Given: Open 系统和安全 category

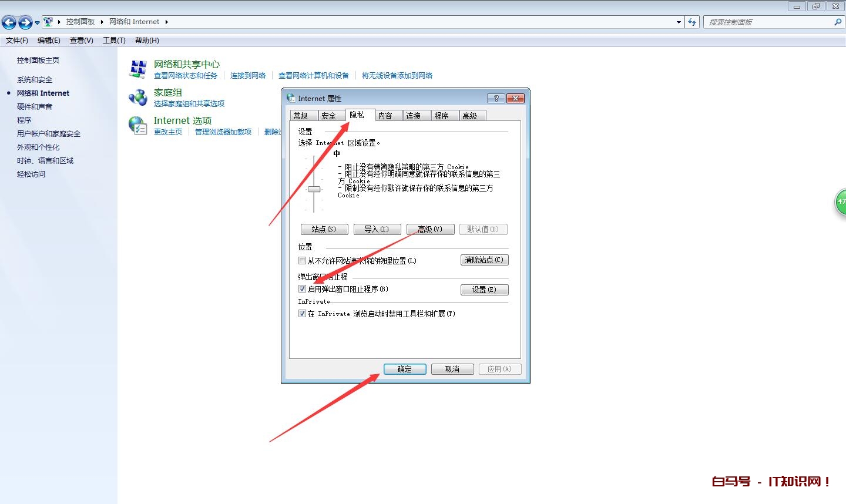Looking at the screenshot, I should point(35,80).
